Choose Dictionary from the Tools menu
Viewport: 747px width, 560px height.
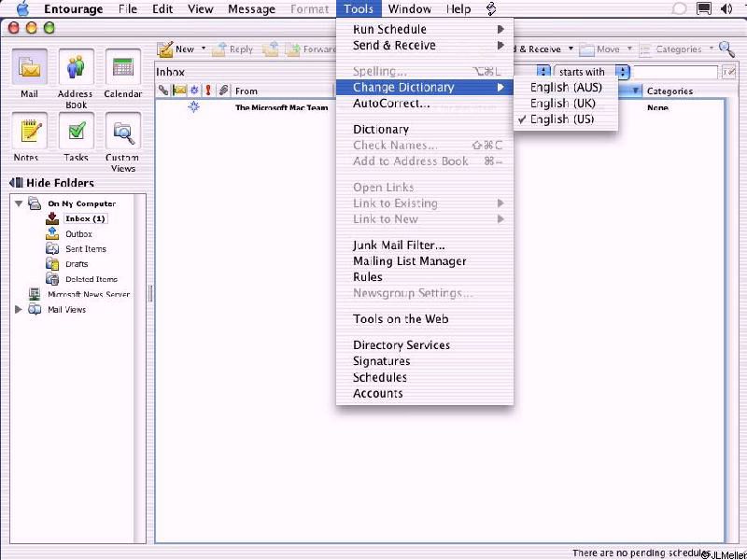coord(425,130)
